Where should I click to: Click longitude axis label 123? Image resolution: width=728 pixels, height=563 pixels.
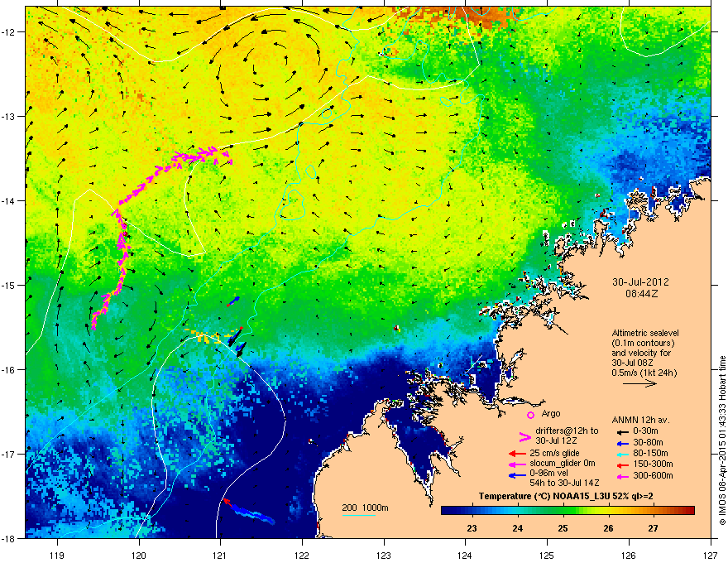pos(384,555)
